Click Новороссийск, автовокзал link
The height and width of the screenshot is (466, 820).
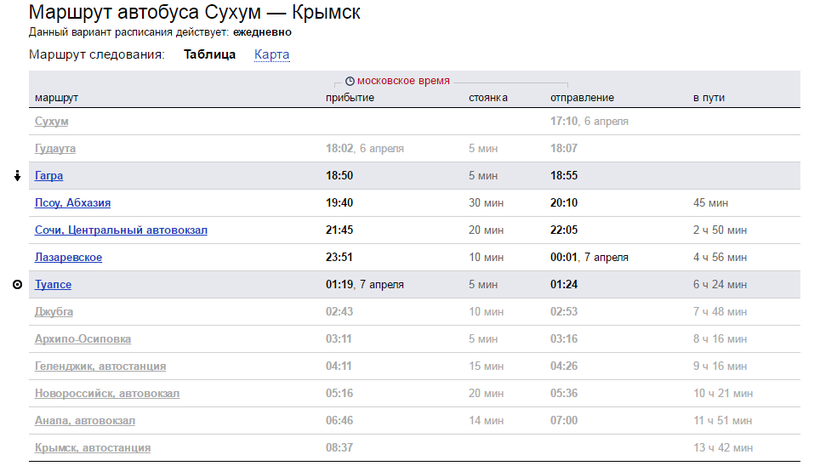(107, 393)
